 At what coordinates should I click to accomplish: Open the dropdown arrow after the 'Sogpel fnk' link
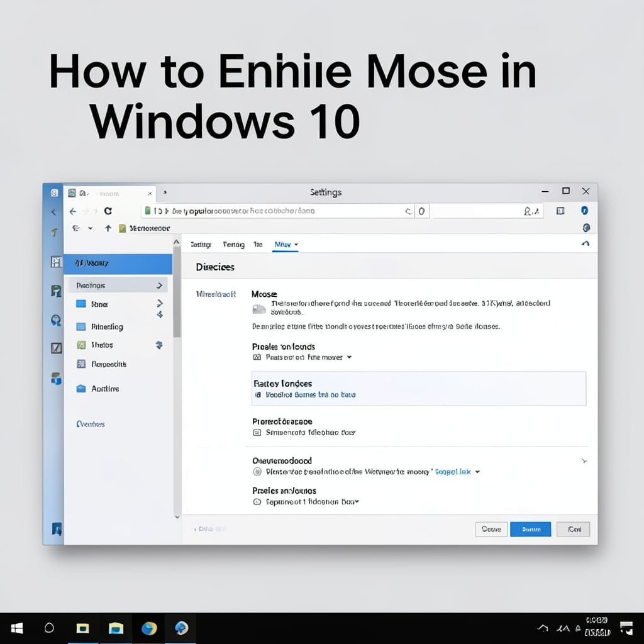pos(478,472)
